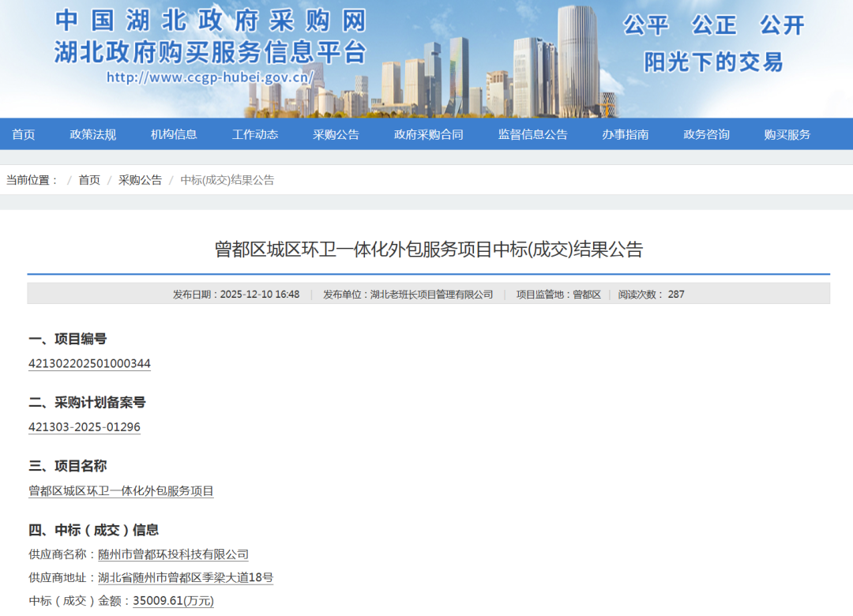Click the announcement title 曾都区城区环卫一体化外包服务项目中标(成交)结果公告
Image resolution: width=853 pixels, height=616 pixels.
(x=429, y=250)
